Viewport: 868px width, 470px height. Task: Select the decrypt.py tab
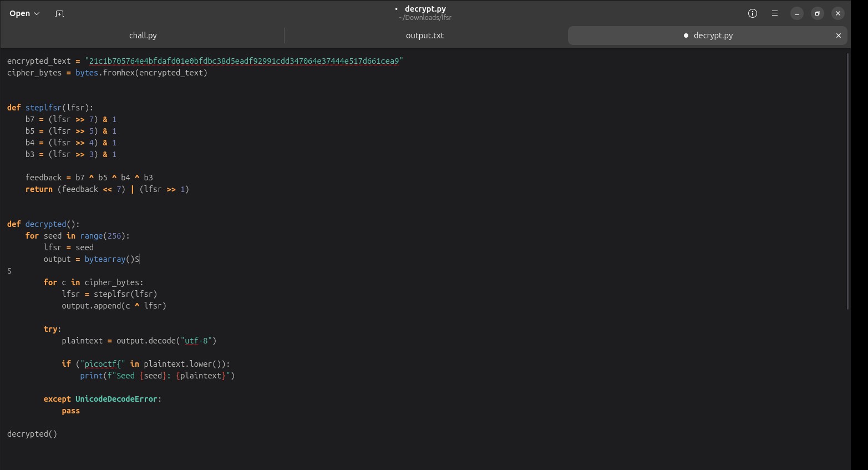tap(708, 36)
